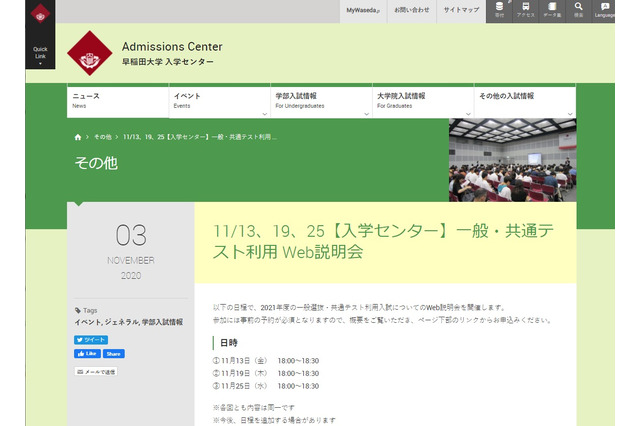The height and width of the screenshot is (426, 640).
Task: Click the date number 03
Action: tap(131, 235)
